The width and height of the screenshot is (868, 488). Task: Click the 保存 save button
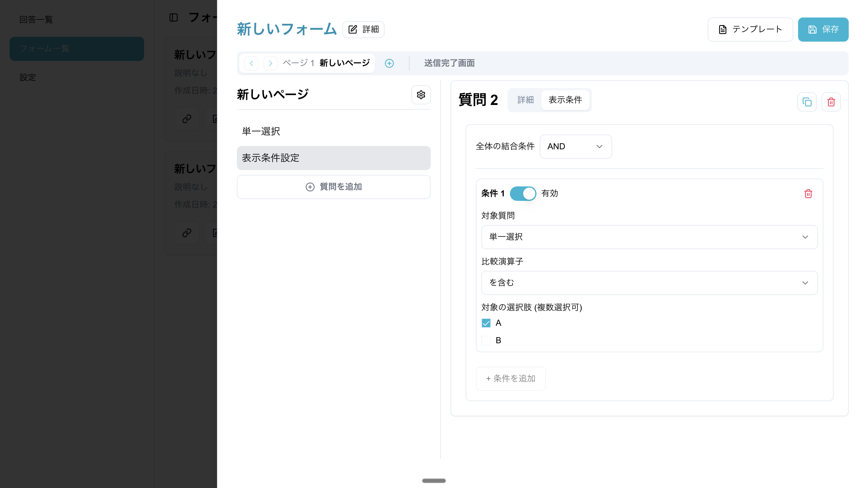point(823,30)
